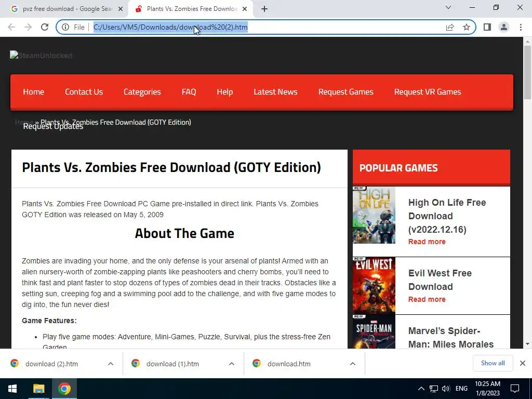Click the High On Life cover thumbnail

click(374, 215)
